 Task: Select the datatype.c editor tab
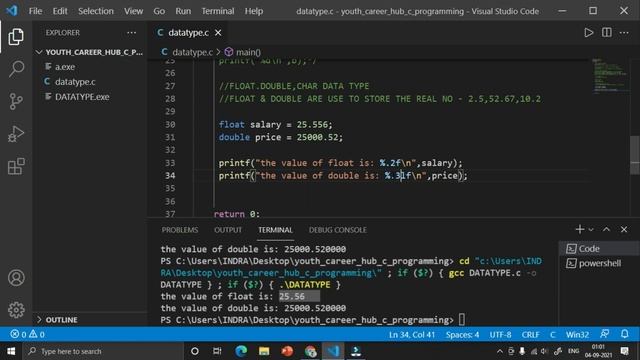[189, 33]
